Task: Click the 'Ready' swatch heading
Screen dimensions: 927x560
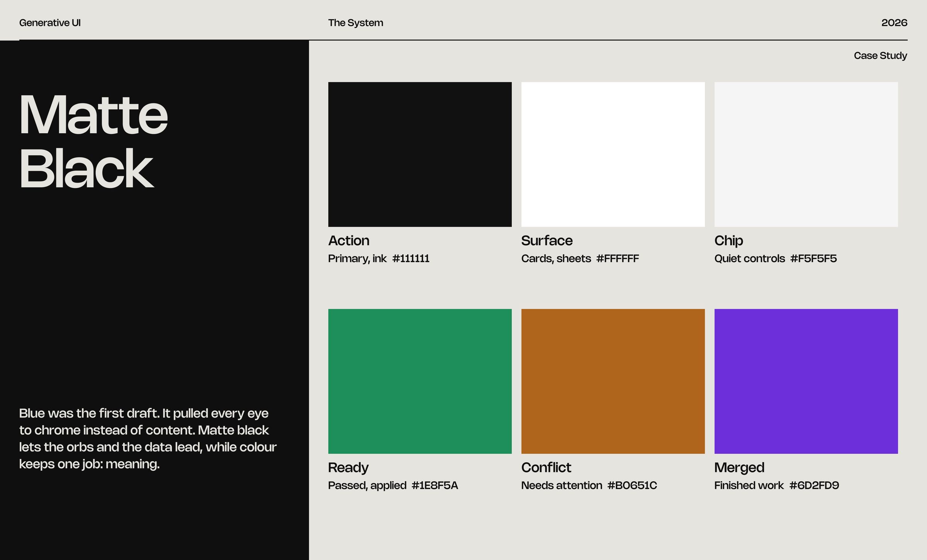Action: click(348, 468)
